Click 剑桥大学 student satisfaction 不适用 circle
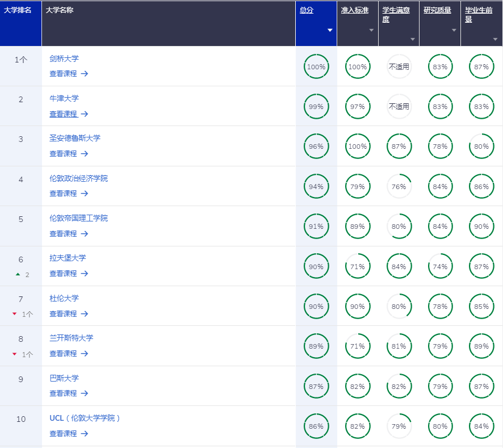This screenshot has width=503, height=448. click(x=399, y=67)
